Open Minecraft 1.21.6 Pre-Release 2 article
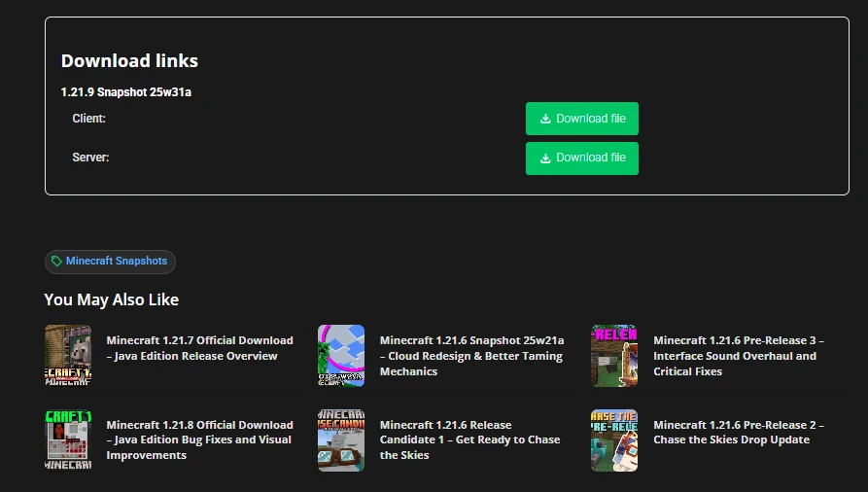 (739, 432)
